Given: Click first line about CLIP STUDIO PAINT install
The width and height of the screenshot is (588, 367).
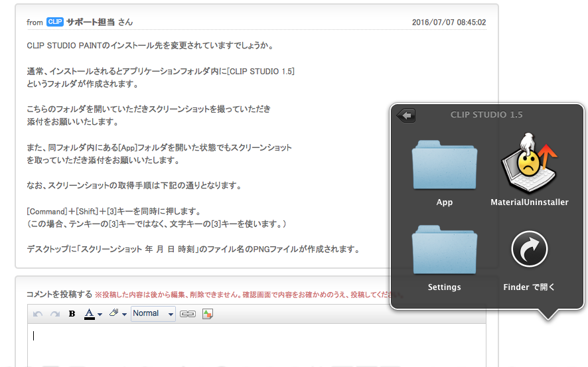Looking at the screenshot, I should [x=151, y=46].
